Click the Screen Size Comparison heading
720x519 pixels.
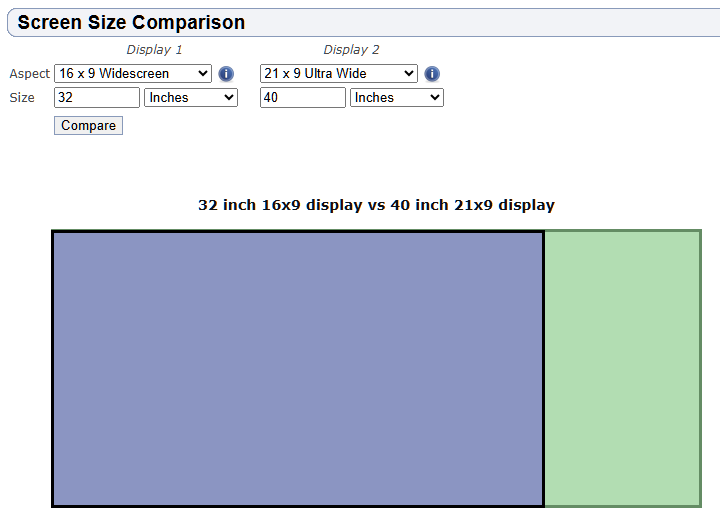tap(131, 22)
